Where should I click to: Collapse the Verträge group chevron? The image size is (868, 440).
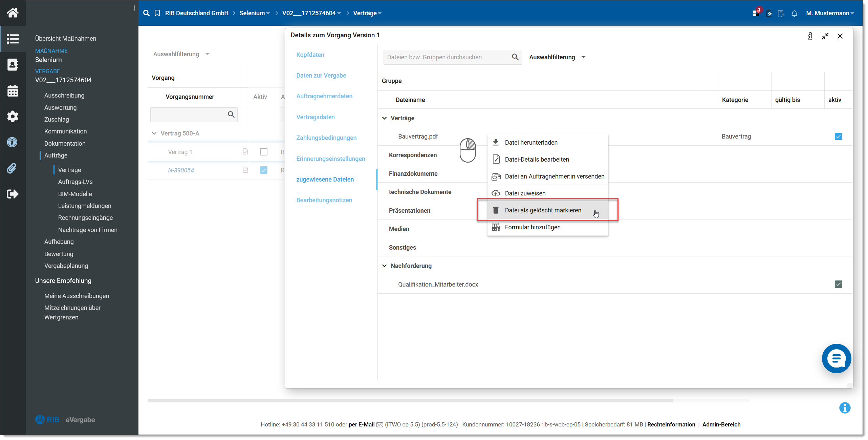[384, 118]
